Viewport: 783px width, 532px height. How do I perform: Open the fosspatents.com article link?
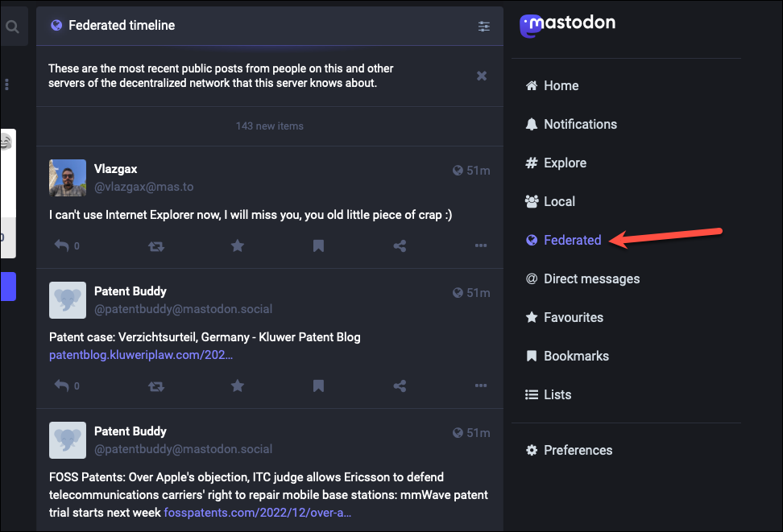[258, 513]
